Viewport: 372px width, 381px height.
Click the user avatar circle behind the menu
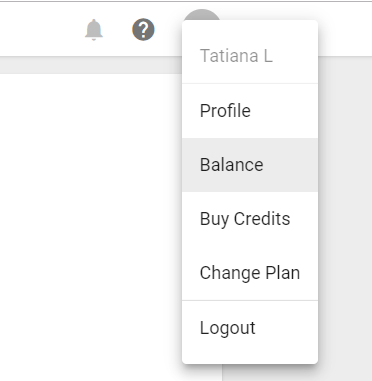coord(202,15)
